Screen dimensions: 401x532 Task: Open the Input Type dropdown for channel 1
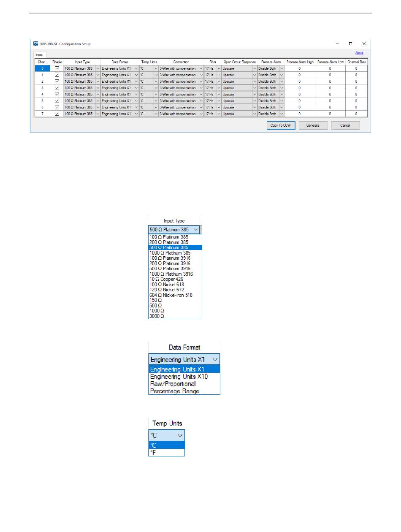click(x=98, y=75)
